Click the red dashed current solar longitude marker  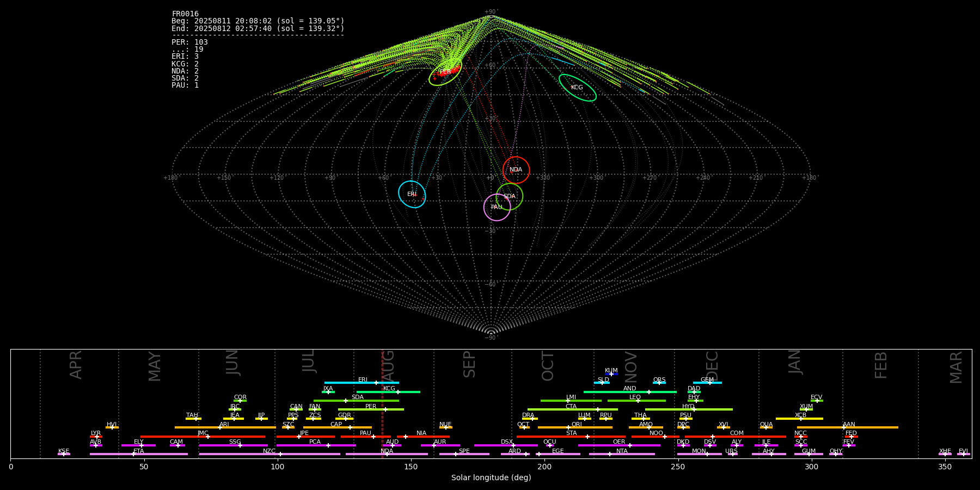click(x=382, y=403)
